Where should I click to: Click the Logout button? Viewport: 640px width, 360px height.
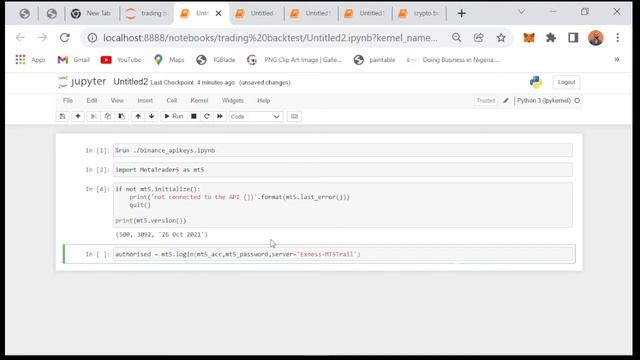[x=566, y=82]
